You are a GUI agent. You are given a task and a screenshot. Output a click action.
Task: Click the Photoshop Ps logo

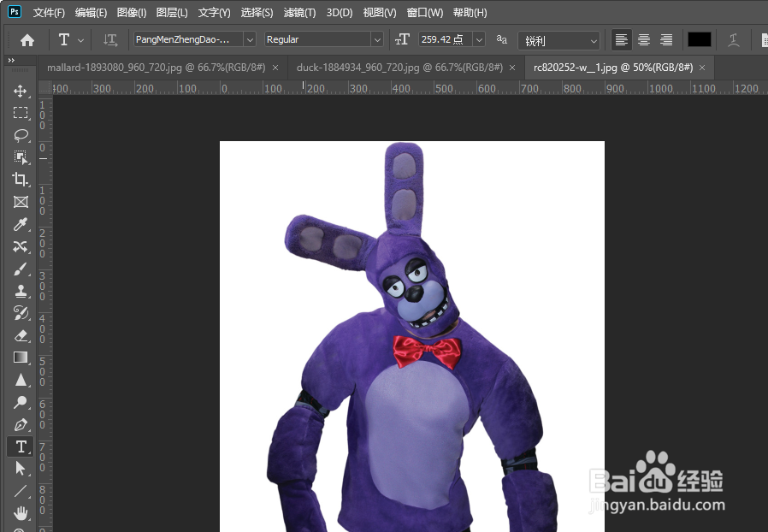tap(15, 11)
